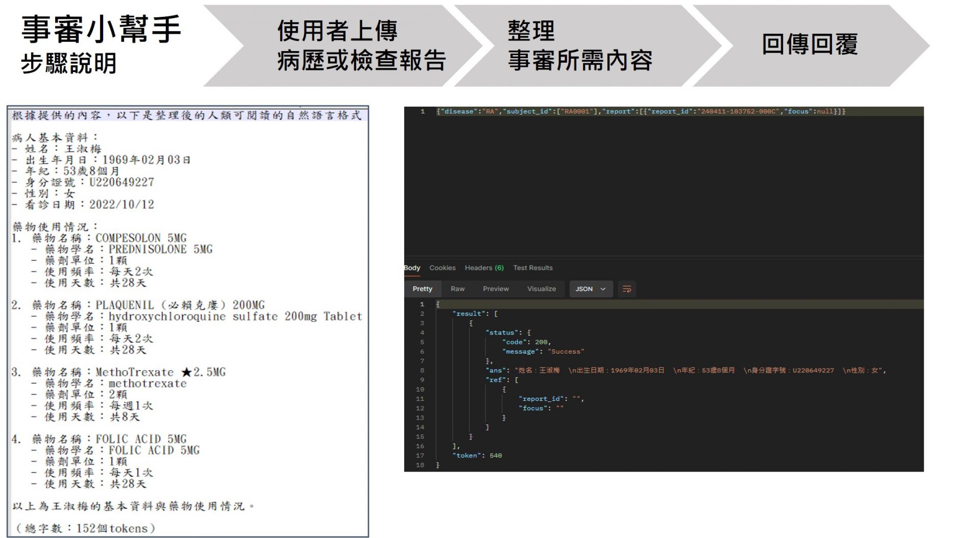Click the "code": 200 line

point(526,342)
